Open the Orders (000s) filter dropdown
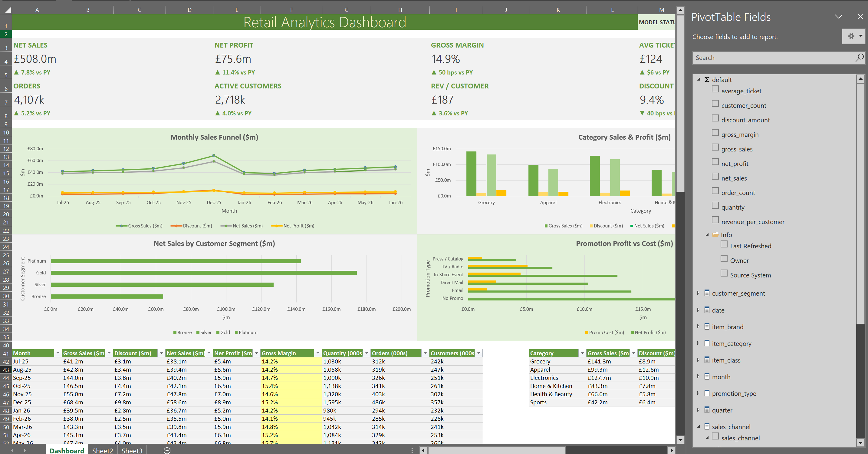The height and width of the screenshot is (454, 868). tap(425, 353)
